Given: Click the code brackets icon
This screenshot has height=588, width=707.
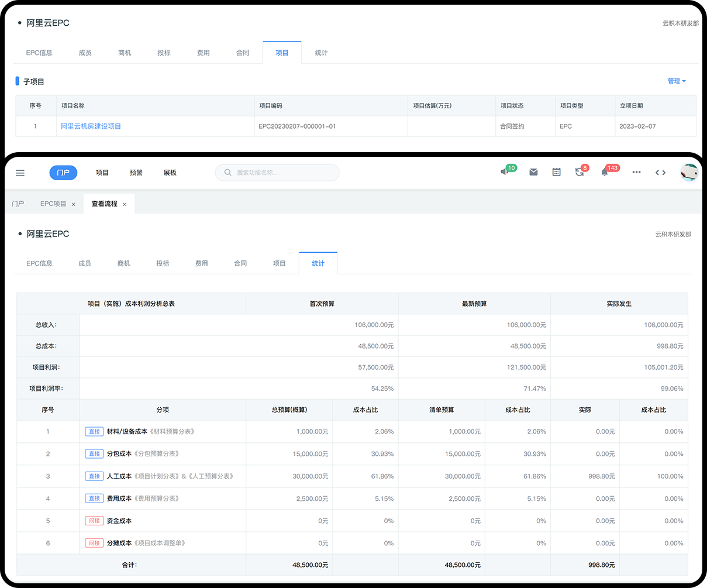Looking at the screenshot, I should coord(661,172).
